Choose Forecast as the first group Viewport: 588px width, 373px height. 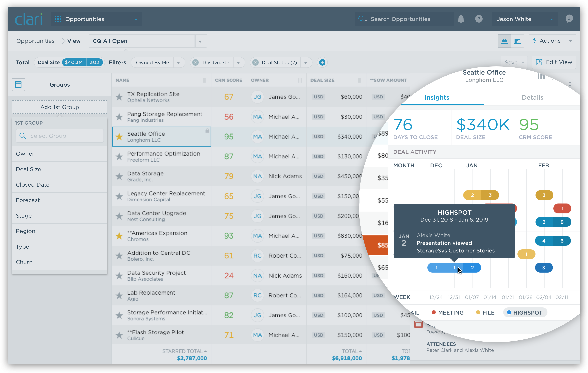(60, 200)
